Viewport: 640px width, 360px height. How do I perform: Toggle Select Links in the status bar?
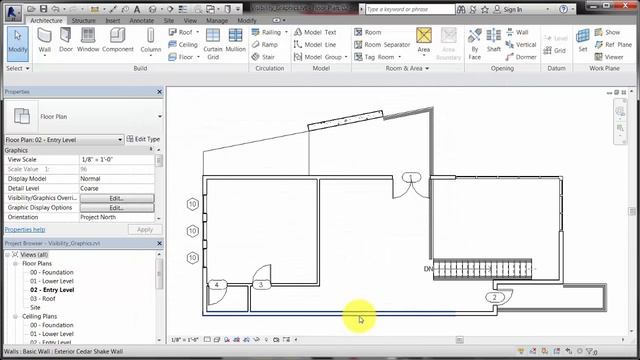521,351
